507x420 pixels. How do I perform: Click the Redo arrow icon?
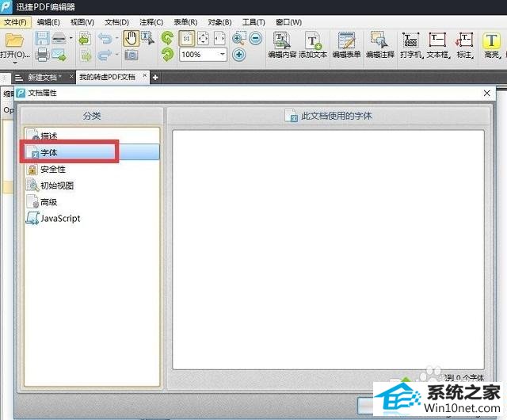click(105, 55)
